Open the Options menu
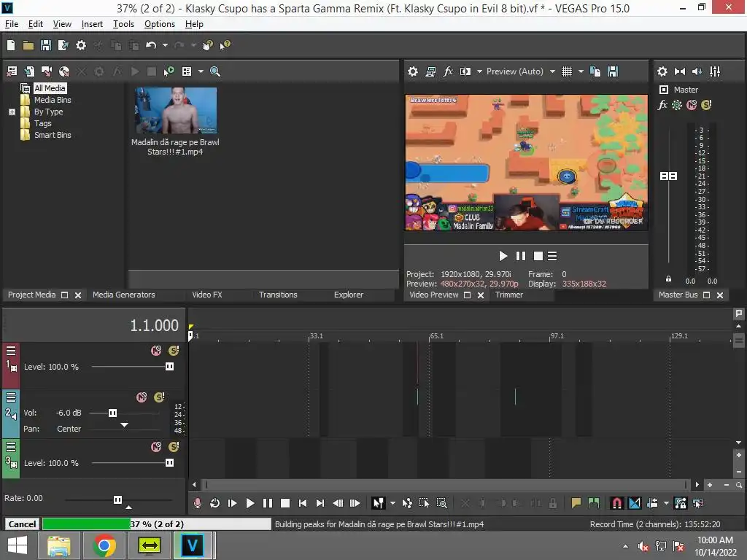The height and width of the screenshot is (560, 747). [160, 24]
